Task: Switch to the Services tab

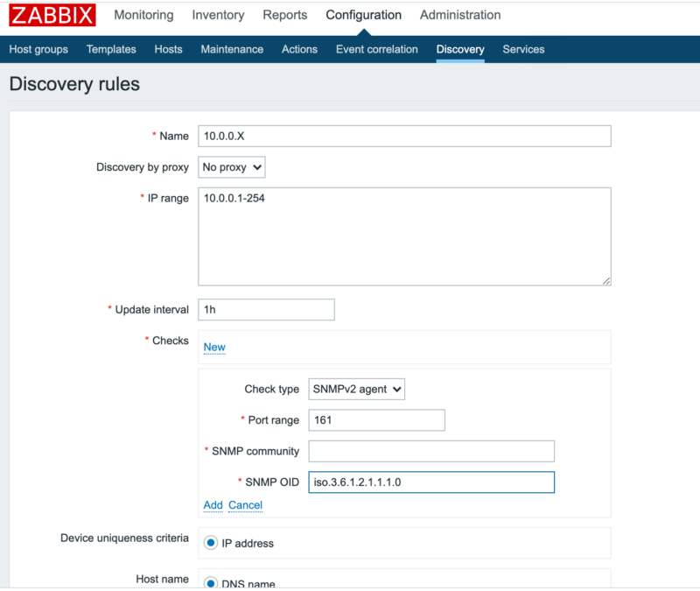Action: tap(523, 49)
